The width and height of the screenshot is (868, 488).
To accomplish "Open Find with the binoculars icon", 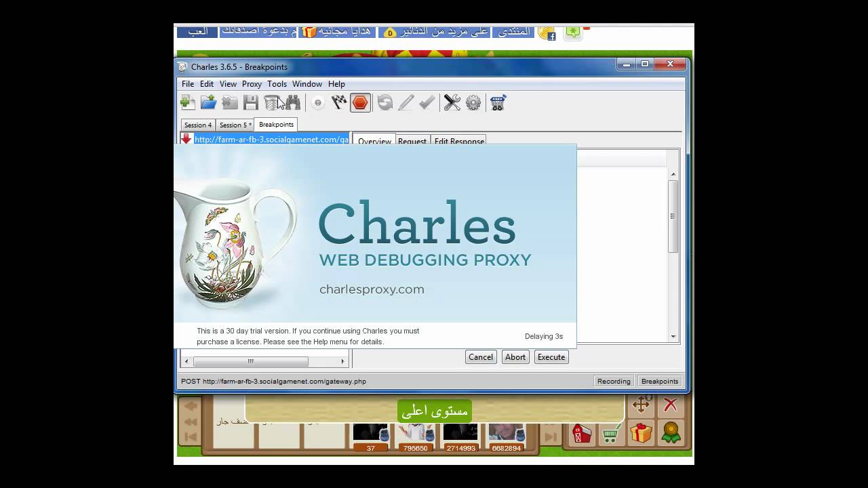I will (x=293, y=103).
